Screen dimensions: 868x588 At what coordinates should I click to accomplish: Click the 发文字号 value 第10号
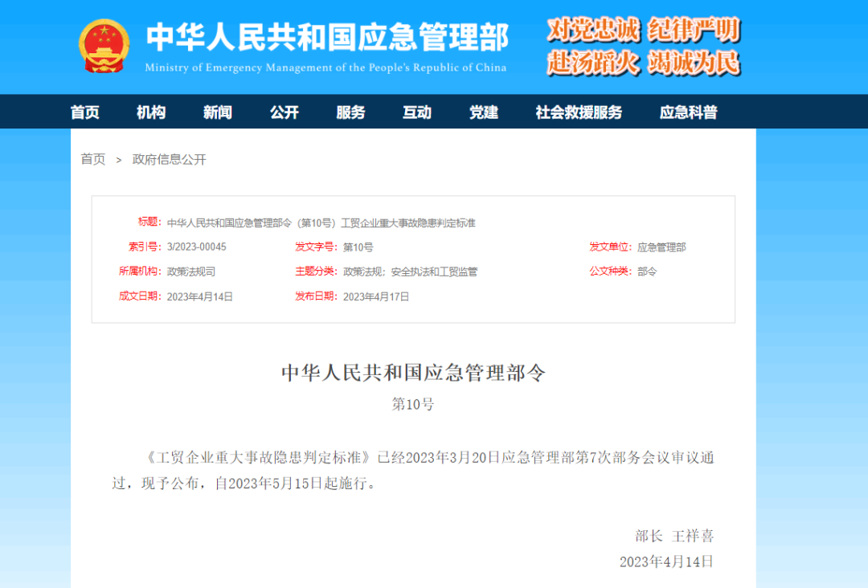point(358,247)
